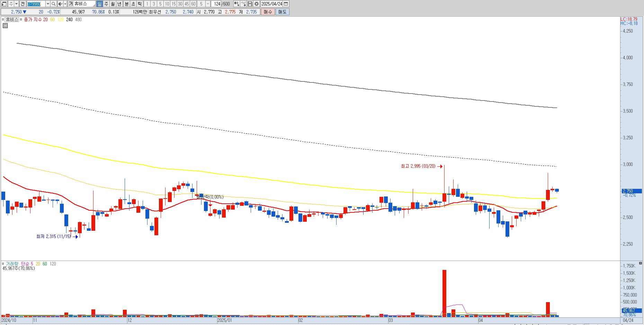
Task: Click the small square marker before 휴비스 label
Action: pos(3,20)
